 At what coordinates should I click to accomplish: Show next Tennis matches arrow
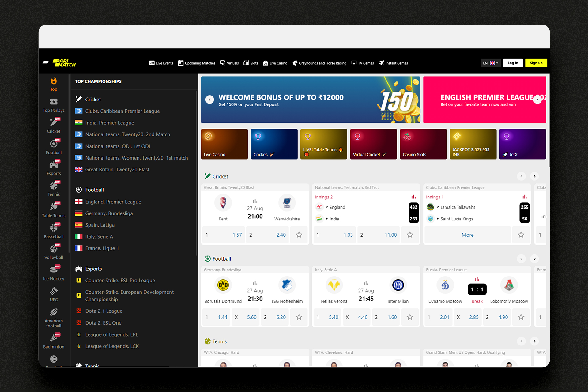click(x=535, y=341)
